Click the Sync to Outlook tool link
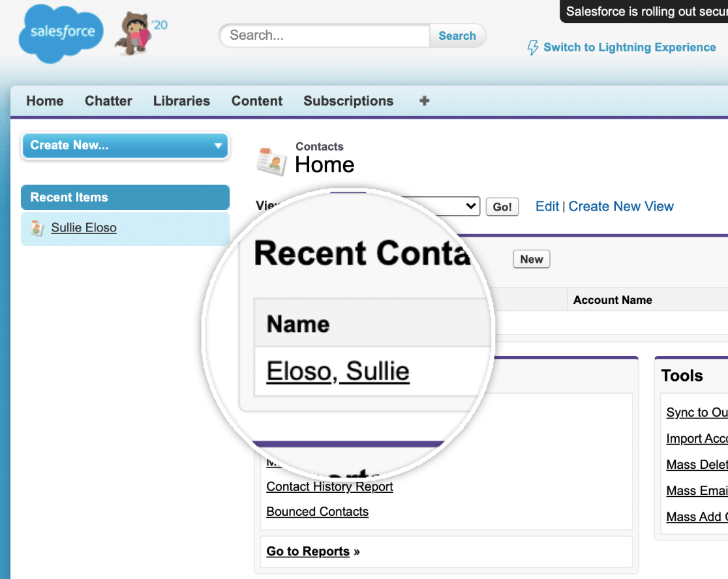This screenshot has height=579, width=728. click(x=697, y=413)
